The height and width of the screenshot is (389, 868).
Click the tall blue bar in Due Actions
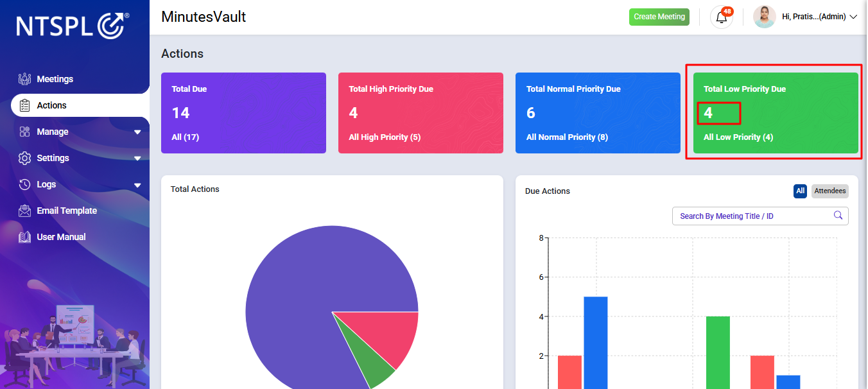[595, 342]
